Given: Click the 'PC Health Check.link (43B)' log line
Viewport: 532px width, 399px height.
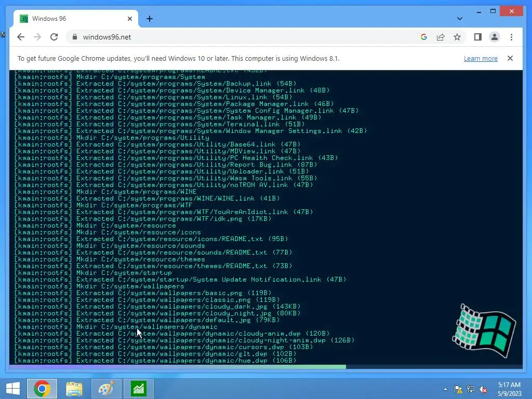Looking at the screenshot, I should click(176, 158).
